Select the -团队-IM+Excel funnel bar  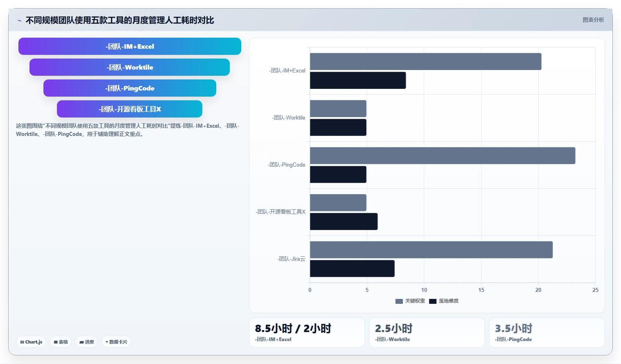point(130,46)
